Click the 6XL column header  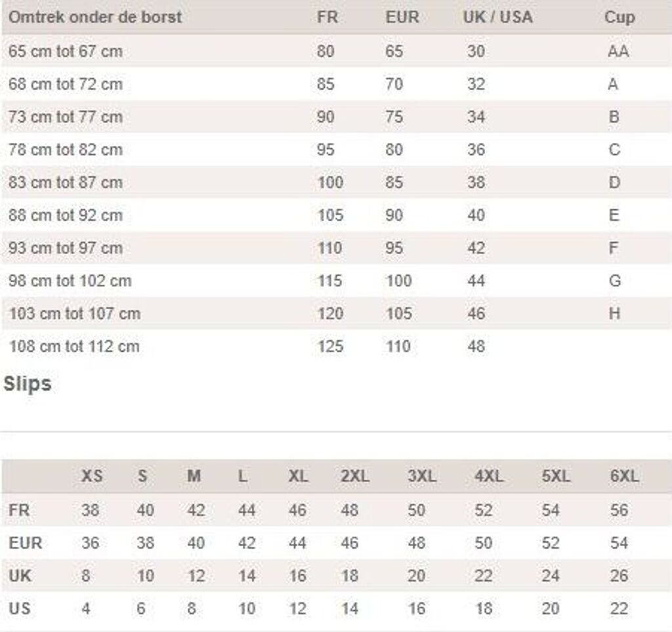point(623,476)
